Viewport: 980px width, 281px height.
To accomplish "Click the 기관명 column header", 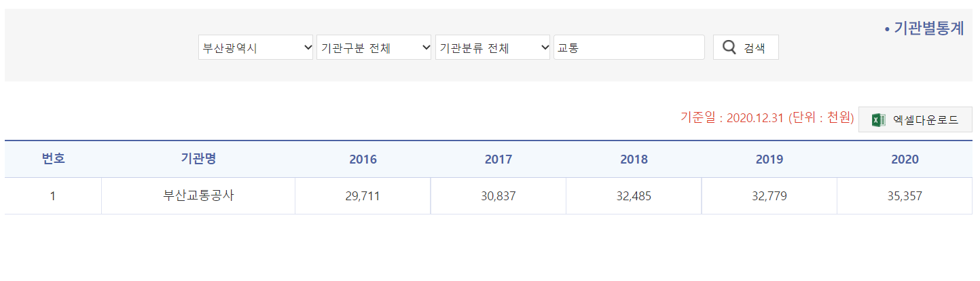I will tap(198, 160).
